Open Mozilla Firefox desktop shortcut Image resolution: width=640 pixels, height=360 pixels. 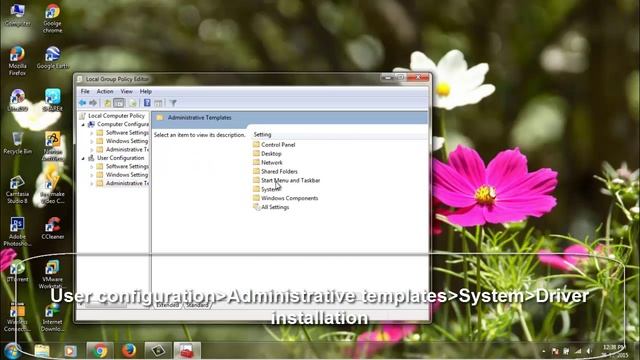[x=17, y=61]
